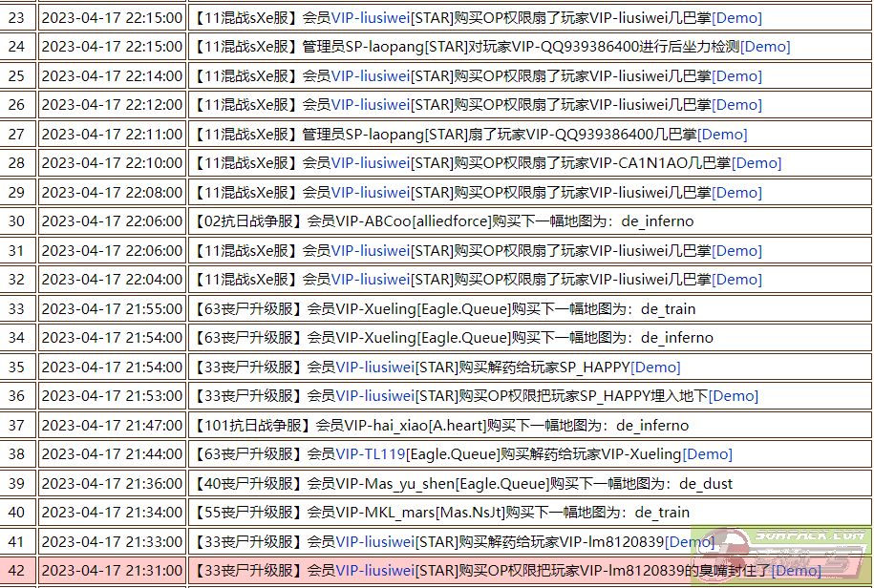Click VIP-liusiwei link in row 29
Viewport: 874px width, 588px height.
coord(371,192)
